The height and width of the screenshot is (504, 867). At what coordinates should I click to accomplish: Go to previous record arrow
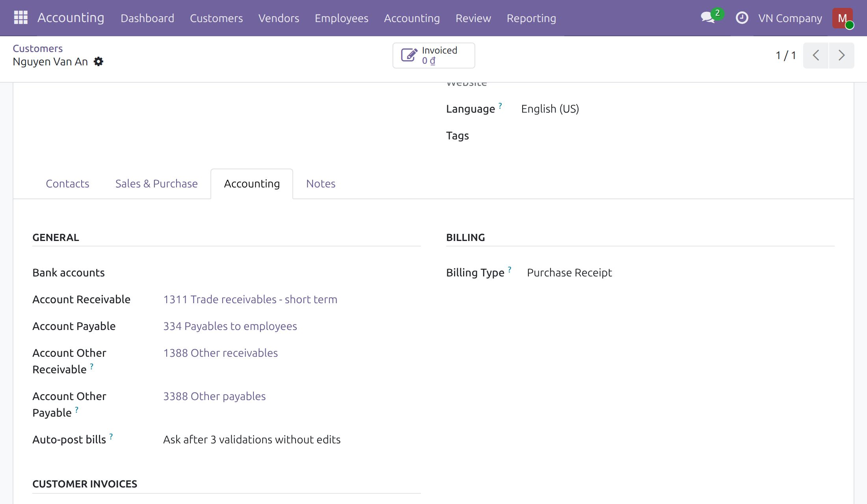(x=816, y=55)
